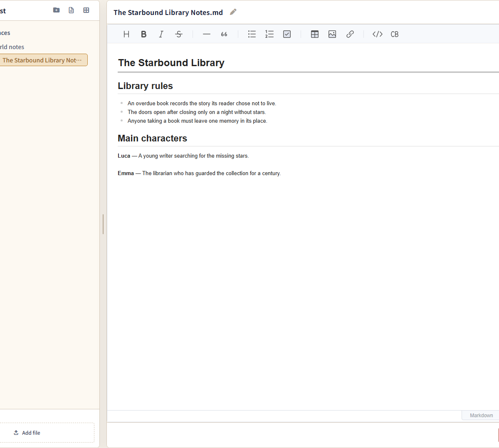Click The Starbound Library Notes.md title
Viewport: 499px width, 448px height.
coord(168,12)
